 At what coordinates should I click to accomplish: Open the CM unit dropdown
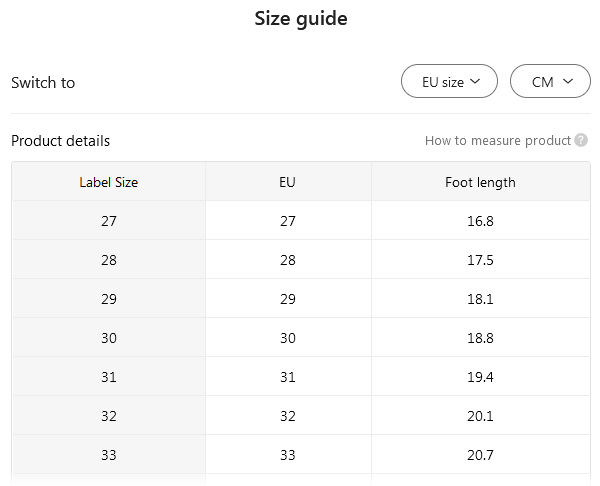point(550,82)
